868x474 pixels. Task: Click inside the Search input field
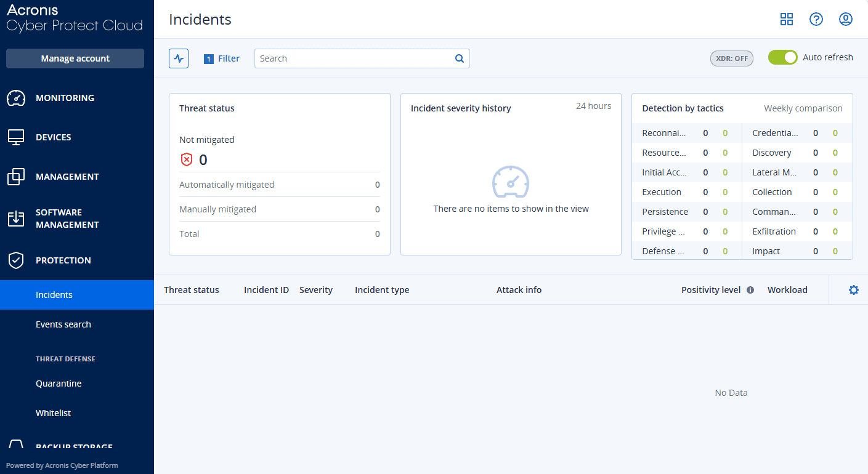tap(354, 58)
